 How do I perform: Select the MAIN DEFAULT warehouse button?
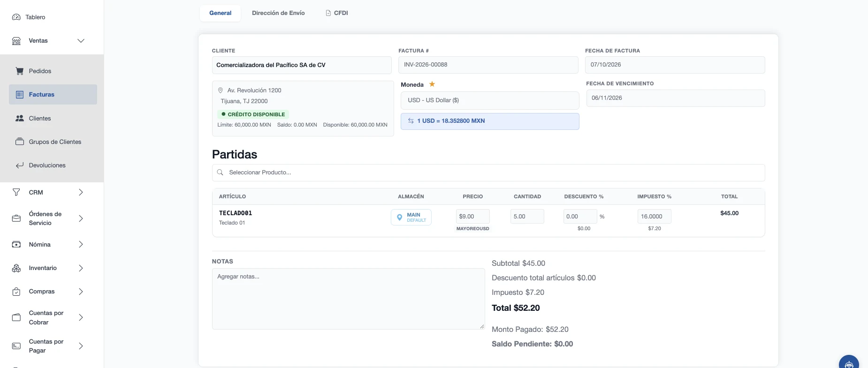(411, 218)
